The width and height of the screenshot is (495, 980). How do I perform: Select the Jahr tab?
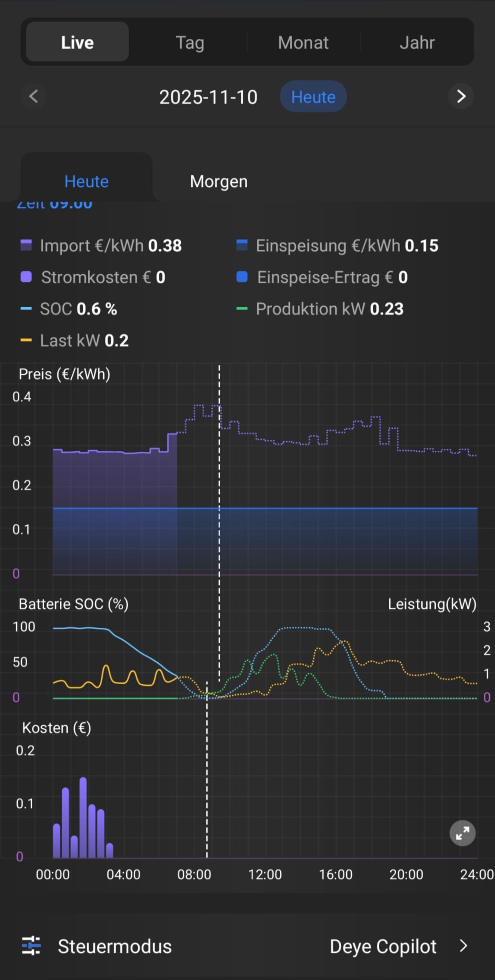[417, 43]
